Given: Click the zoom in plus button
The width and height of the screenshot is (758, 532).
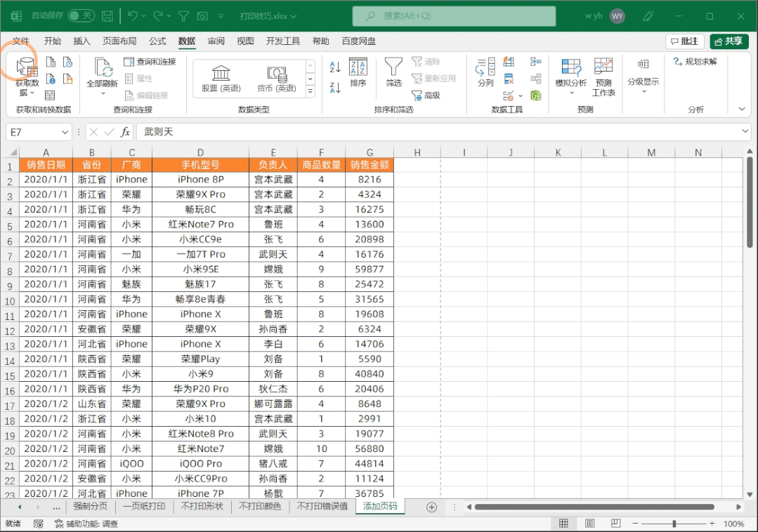Looking at the screenshot, I should tap(712, 524).
